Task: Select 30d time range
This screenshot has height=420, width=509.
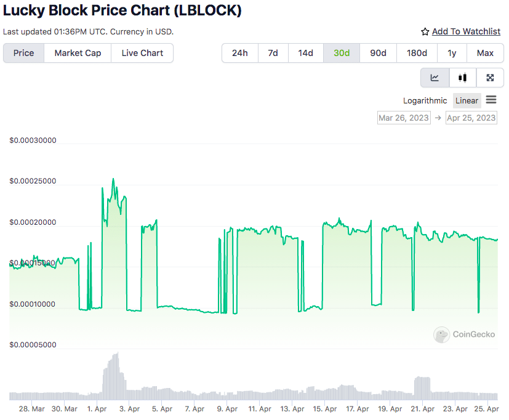Action: pyautogui.click(x=342, y=53)
